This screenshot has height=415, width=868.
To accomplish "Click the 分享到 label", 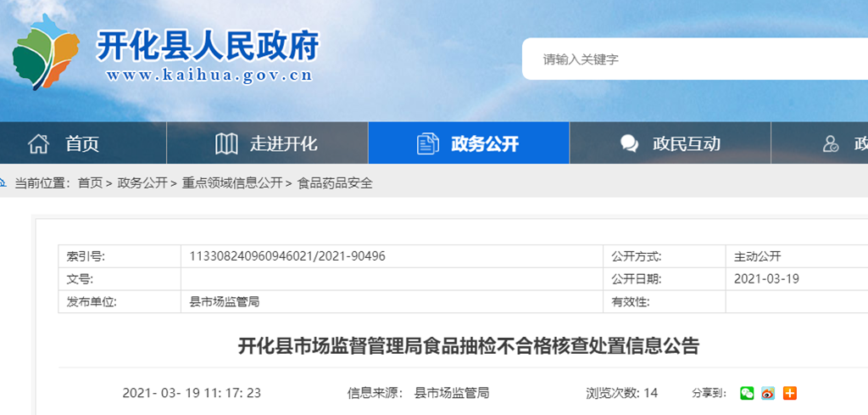I will [709, 394].
